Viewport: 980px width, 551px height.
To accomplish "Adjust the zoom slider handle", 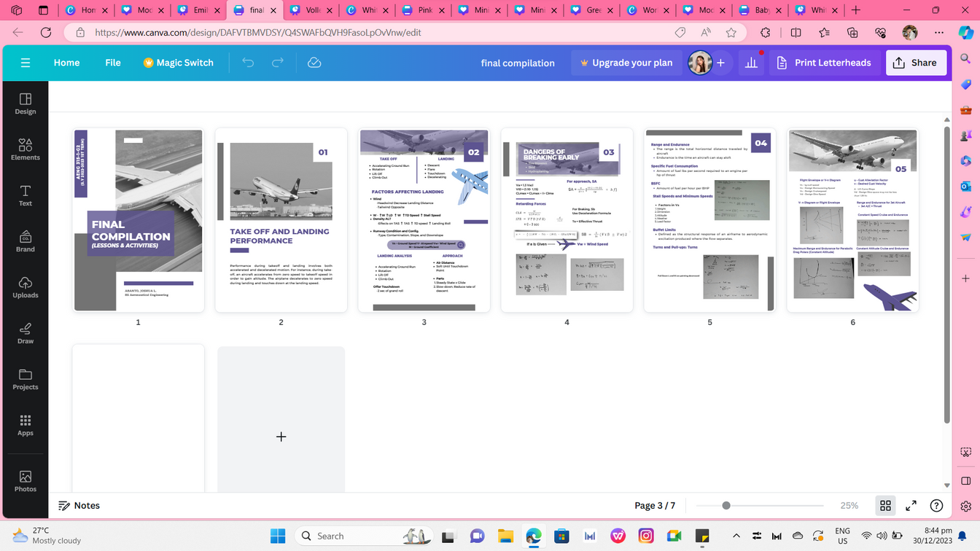I will coord(726,505).
